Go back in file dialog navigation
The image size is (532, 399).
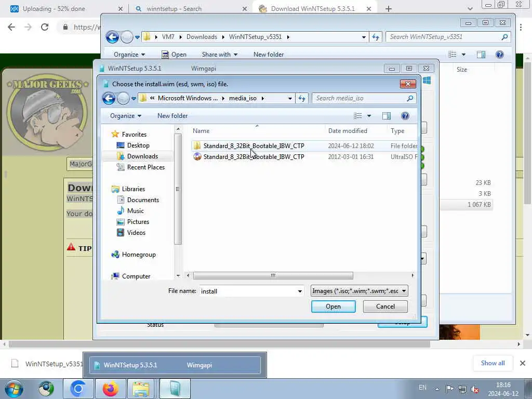tap(109, 98)
